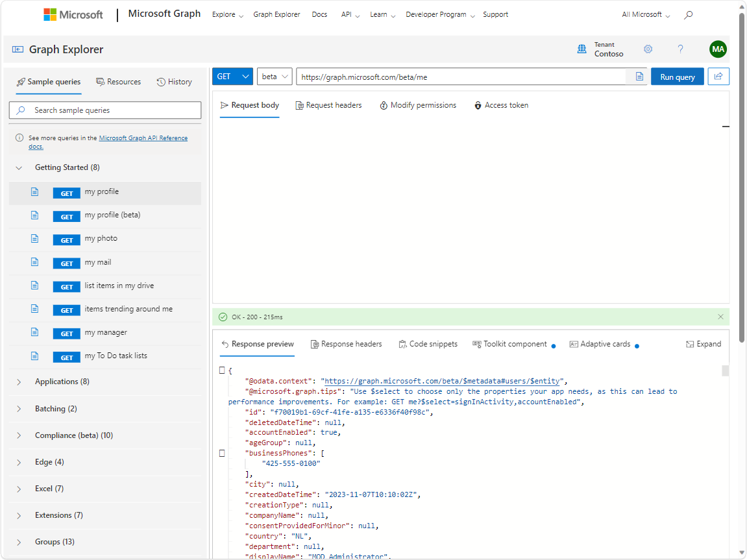Screen dimensions: 747x560
Task: Click the doc icon beside my mail
Action: [x=35, y=262]
